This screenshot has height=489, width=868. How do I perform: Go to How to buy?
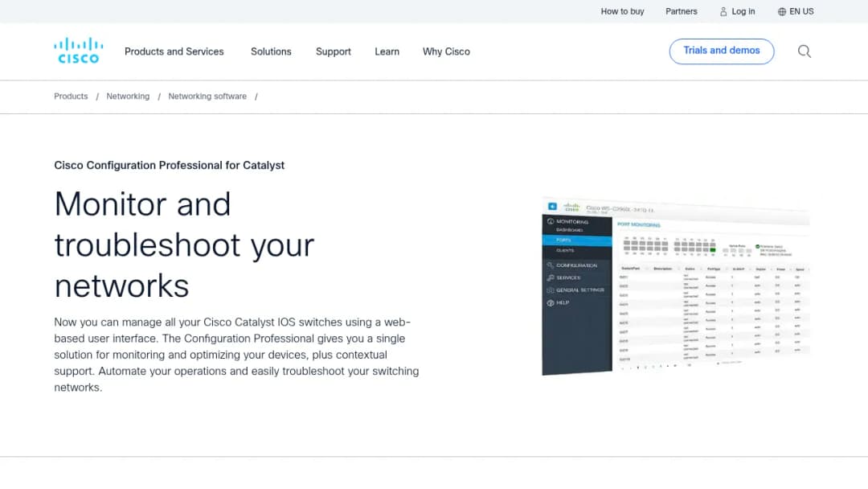(622, 11)
